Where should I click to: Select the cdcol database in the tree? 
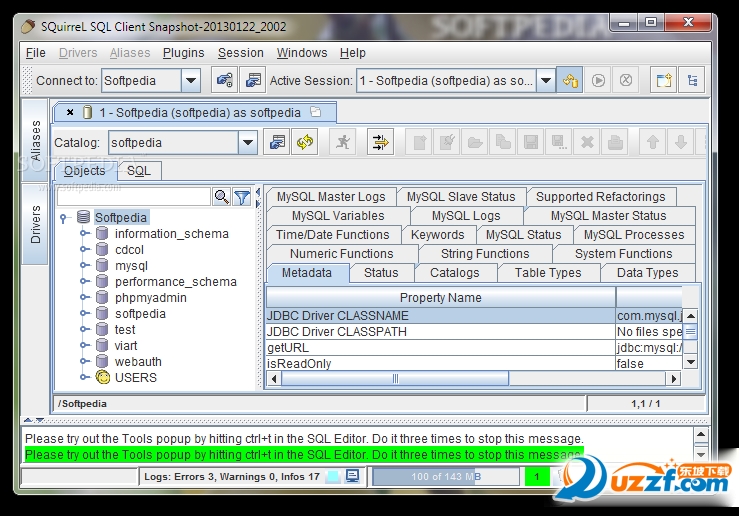(129, 249)
